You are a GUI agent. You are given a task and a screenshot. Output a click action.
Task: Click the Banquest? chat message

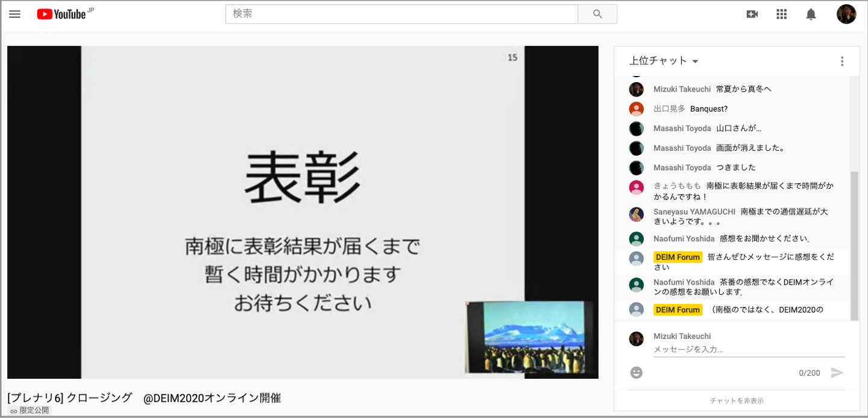click(x=709, y=109)
